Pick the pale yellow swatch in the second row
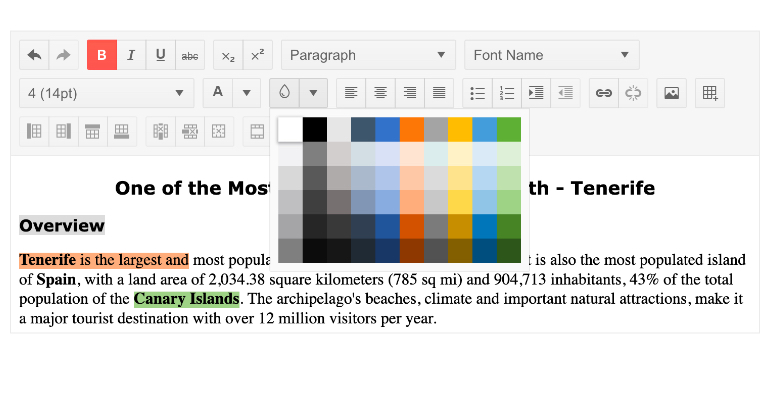770x394 pixels. pos(460,154)
